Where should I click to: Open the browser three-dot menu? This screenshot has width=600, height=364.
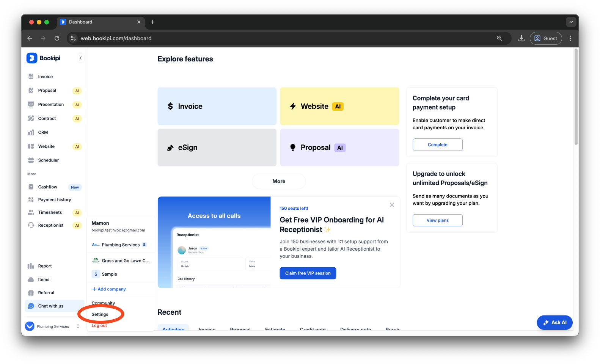pyautogui.click(x=570, y=38)
